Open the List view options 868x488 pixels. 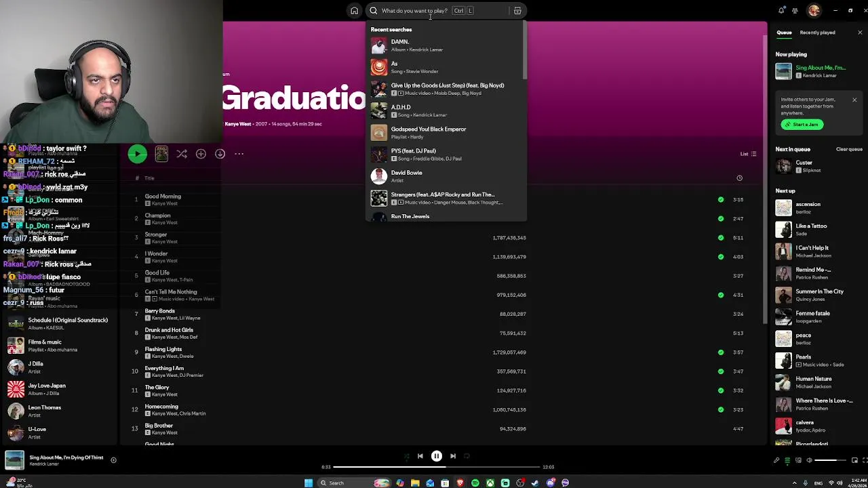(748, 154)
